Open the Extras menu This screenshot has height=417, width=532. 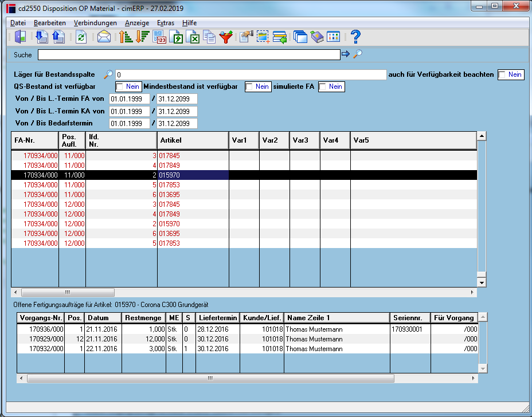(x=166, y=23)
